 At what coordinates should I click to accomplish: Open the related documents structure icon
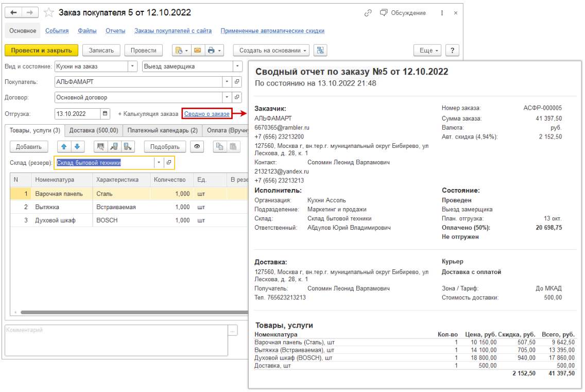(x=320, y=50)
